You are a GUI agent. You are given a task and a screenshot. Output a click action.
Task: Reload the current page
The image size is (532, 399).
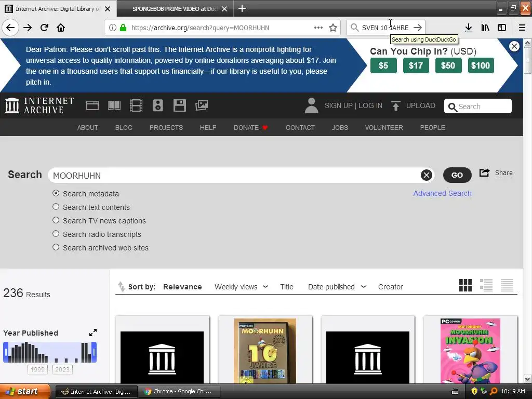pos(44,28)
